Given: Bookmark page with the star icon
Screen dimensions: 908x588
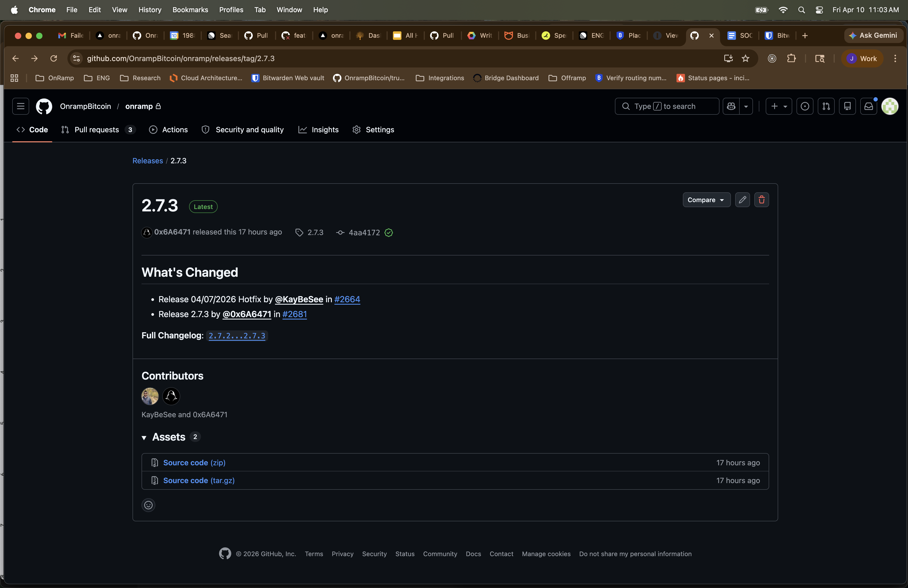Looking at the screenshot, I should click(745, 58).
